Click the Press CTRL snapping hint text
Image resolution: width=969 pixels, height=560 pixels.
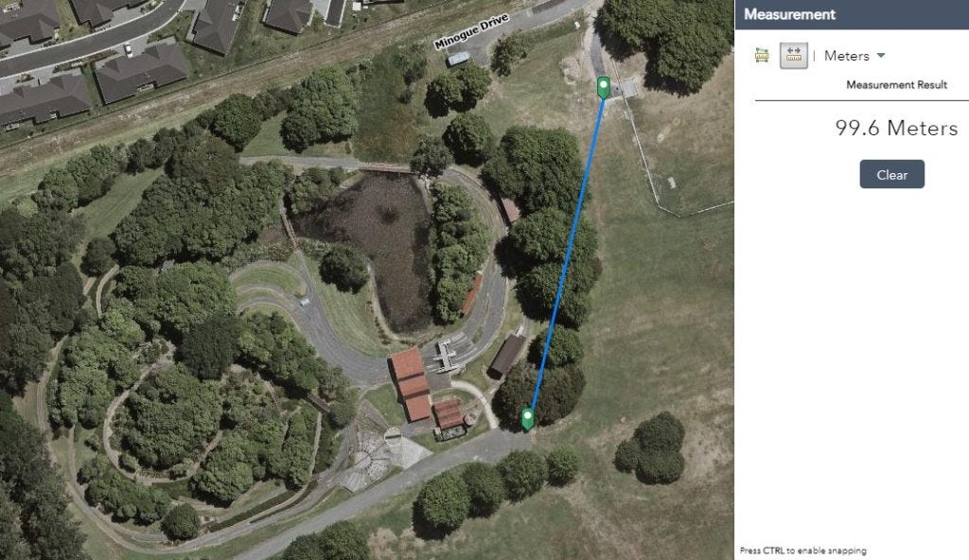(802, 551)
